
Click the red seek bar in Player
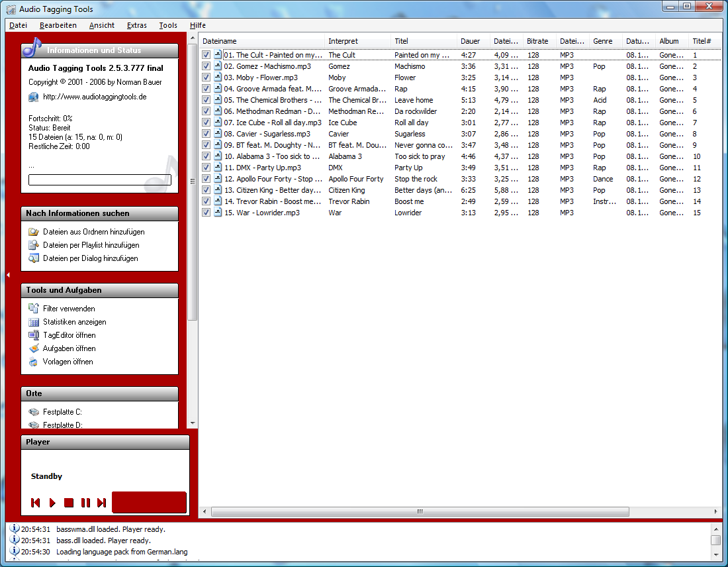(x=149, y=502)
